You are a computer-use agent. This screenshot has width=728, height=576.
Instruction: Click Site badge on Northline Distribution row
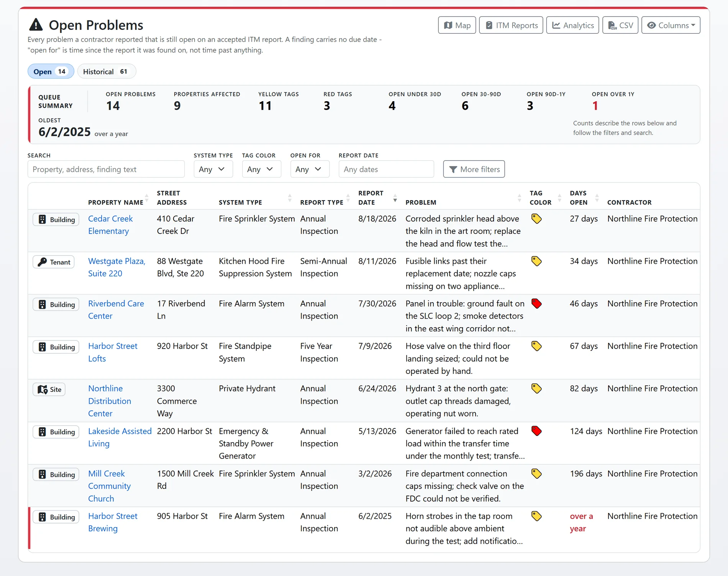click(x=49, y=389)
